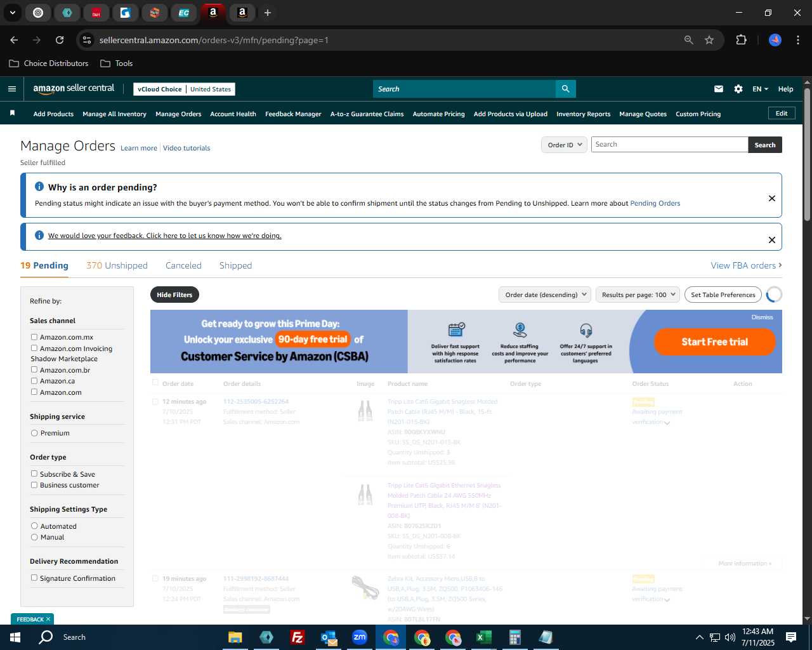Open the browser profile avatar
Image resolution: width=812 pixels, height=650 pixels.
(x=775, y=40)
